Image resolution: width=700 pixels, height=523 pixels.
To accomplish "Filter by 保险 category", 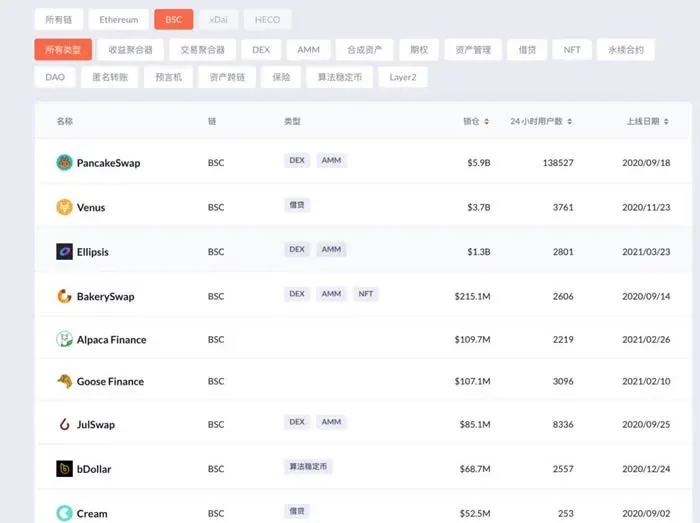I will [x=281, y=77].
